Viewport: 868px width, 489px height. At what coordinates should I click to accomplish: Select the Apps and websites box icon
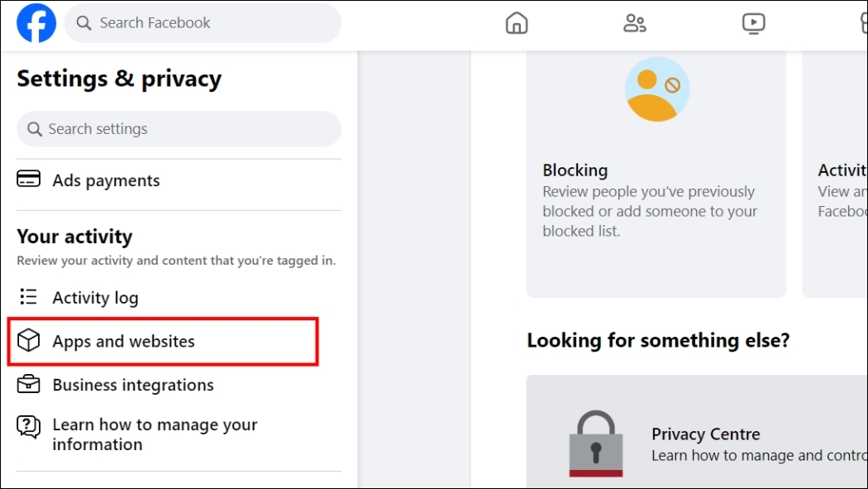[x=28, y=341]
